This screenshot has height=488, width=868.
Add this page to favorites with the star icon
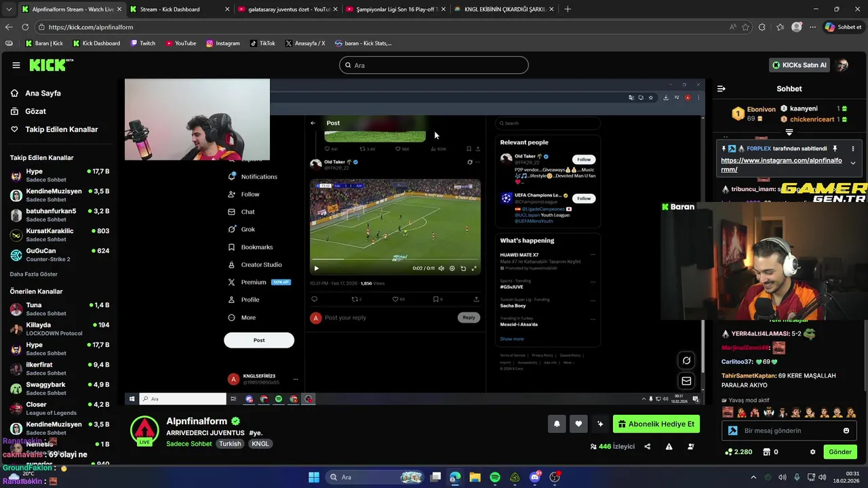[x=746, y=27]
